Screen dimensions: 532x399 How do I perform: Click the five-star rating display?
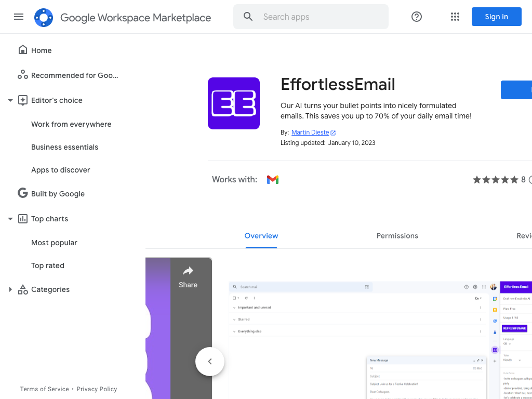click(x=495, y=179)
